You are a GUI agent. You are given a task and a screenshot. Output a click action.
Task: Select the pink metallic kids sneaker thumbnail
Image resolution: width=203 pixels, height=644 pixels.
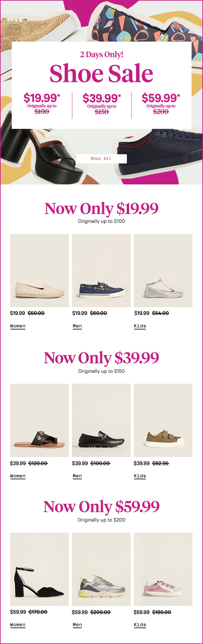click(163, 569)
